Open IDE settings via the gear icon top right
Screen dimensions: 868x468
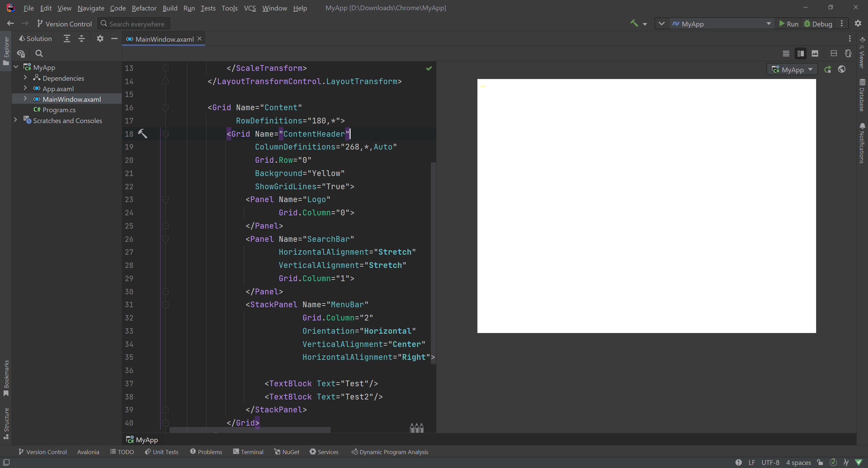pyautogui.click(x=858, y=23)
